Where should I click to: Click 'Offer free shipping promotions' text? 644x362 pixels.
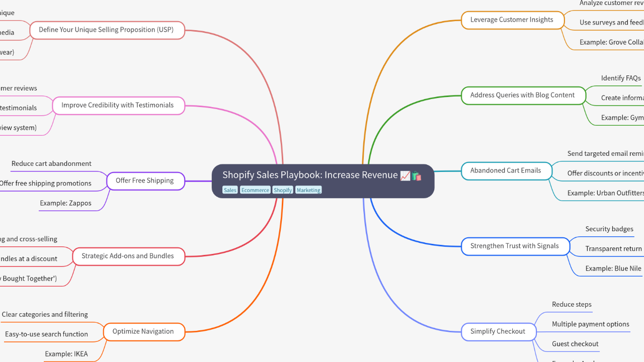click(45, 183)
